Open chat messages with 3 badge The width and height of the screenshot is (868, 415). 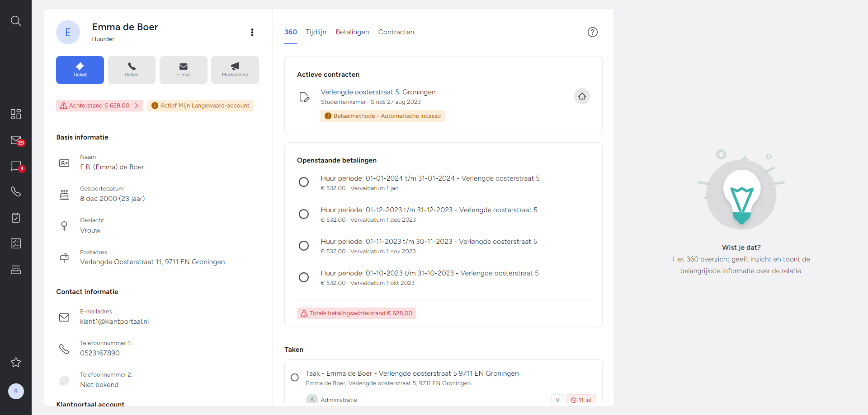16,166
